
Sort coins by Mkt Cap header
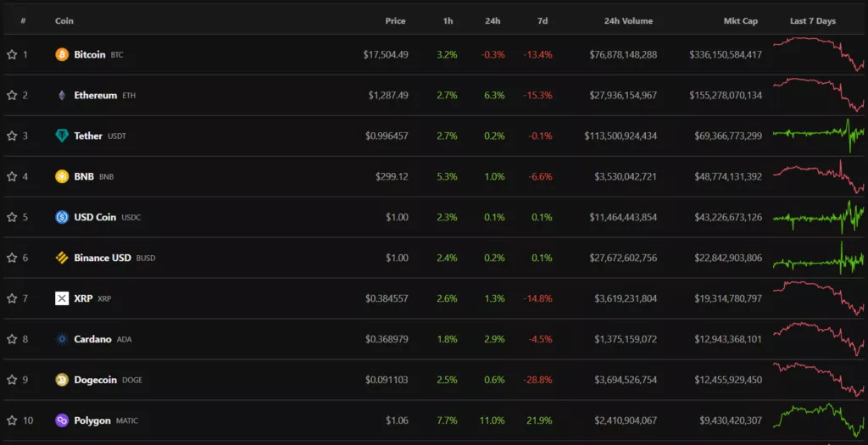[x=740, y=21]
